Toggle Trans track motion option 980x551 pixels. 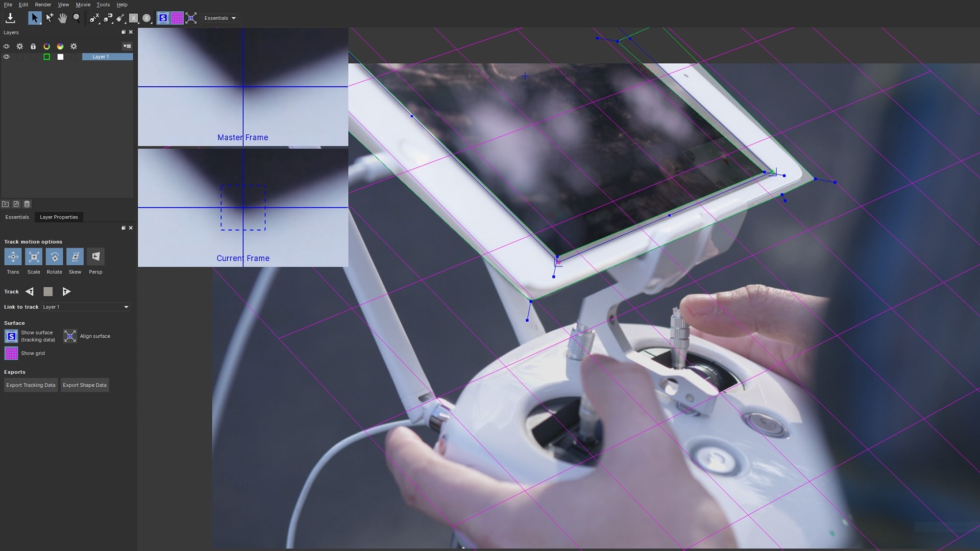(13, 257)
